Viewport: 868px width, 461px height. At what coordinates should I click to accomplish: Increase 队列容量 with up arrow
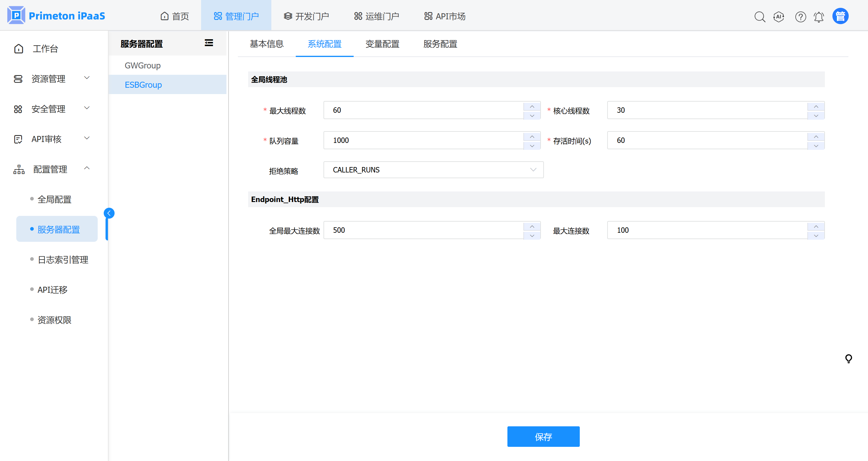(532, 137)
